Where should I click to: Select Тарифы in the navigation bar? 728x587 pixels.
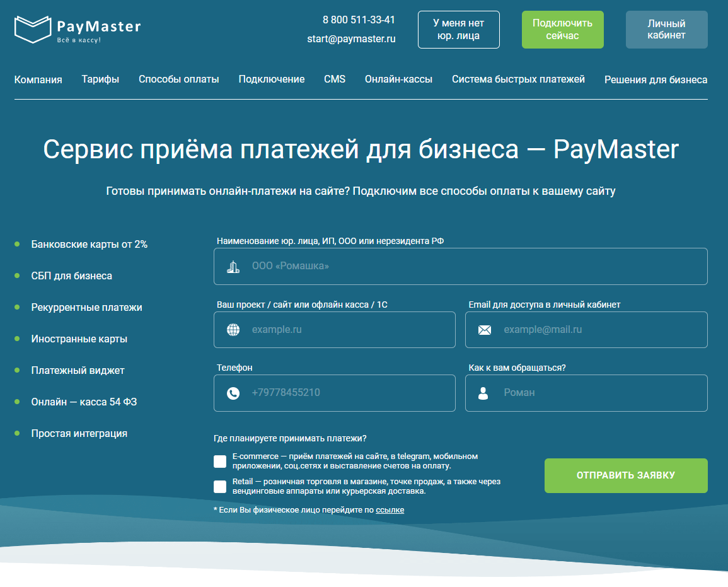coord(100,79)
